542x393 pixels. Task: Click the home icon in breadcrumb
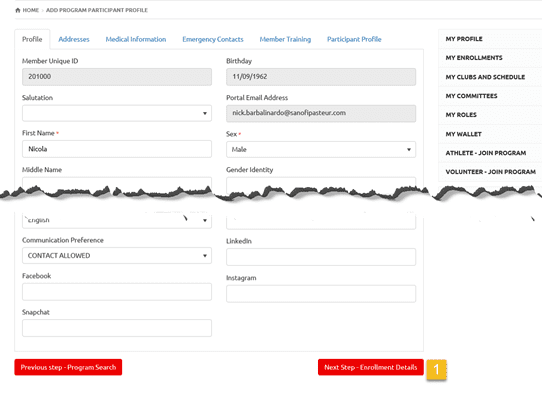point(18,10)
